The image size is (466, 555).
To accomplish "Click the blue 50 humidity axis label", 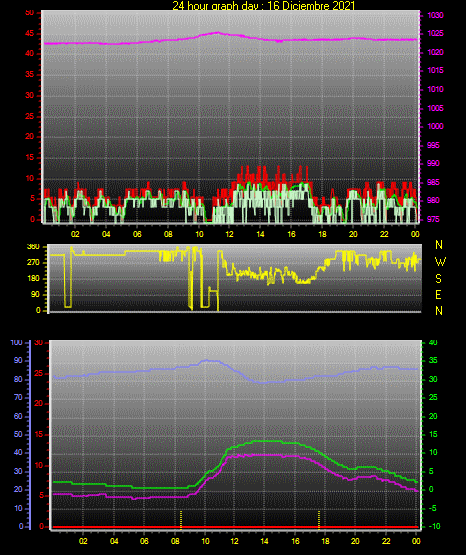I will (18, 434).
